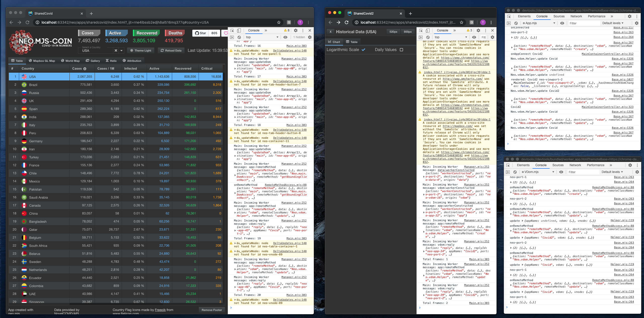Toggle live expression eye in SharedCovid2 devtools
Screen dimensions: 644x318
click(474, 37)
